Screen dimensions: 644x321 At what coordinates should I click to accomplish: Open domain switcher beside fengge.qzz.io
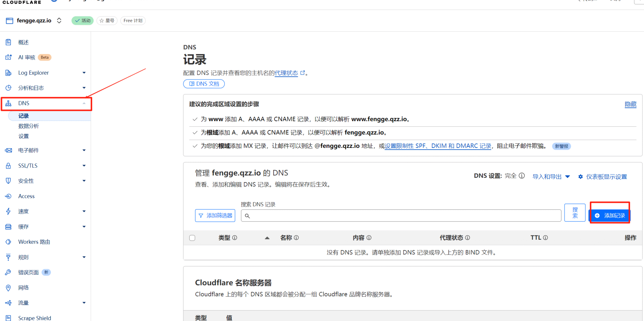tap(59, 20)
